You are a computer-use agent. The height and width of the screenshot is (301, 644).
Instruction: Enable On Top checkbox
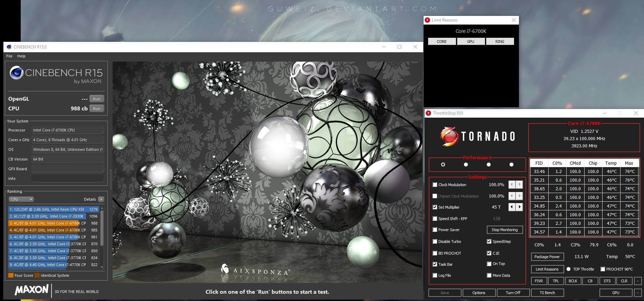[x=489, y=264]
